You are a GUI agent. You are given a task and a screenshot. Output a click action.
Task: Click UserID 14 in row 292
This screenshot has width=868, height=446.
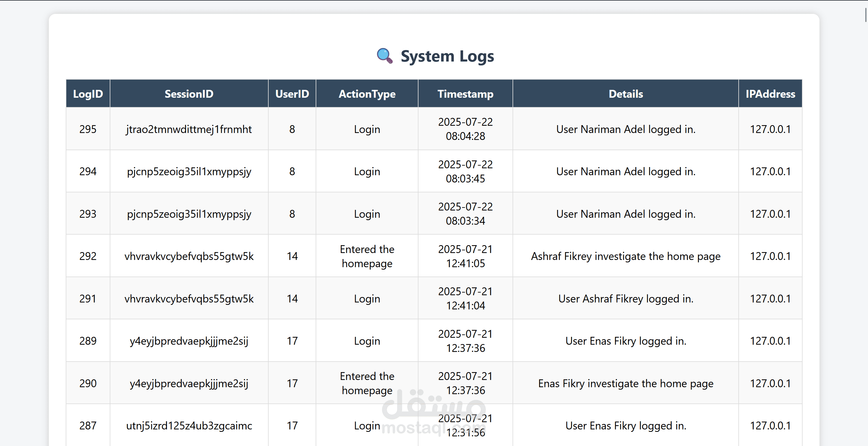tap(292, 256)
